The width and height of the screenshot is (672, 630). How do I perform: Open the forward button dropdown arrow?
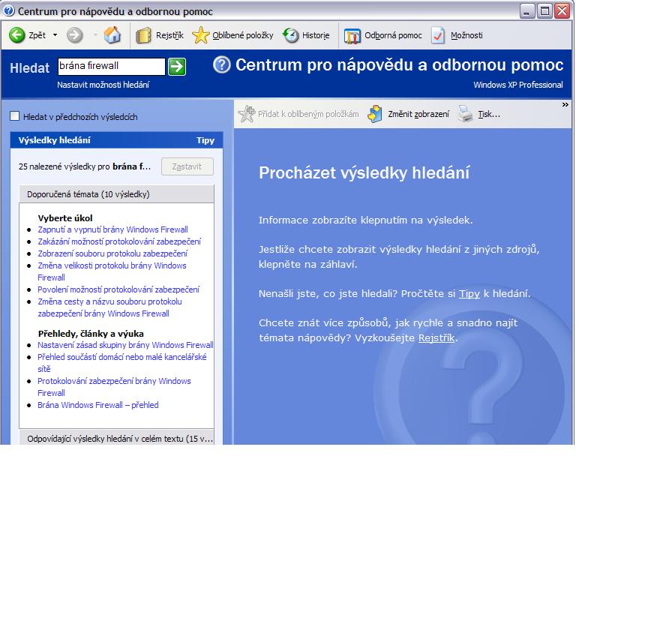tap(95, 35)
